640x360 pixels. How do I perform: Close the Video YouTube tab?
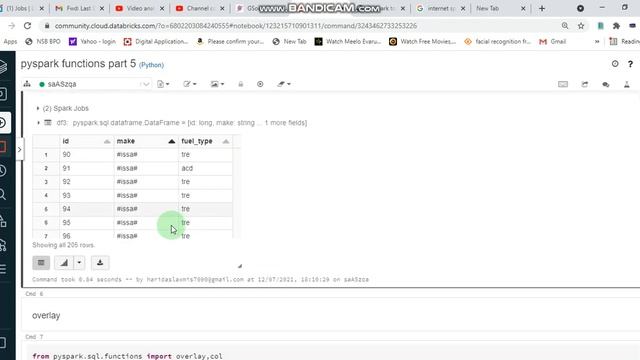162,8
